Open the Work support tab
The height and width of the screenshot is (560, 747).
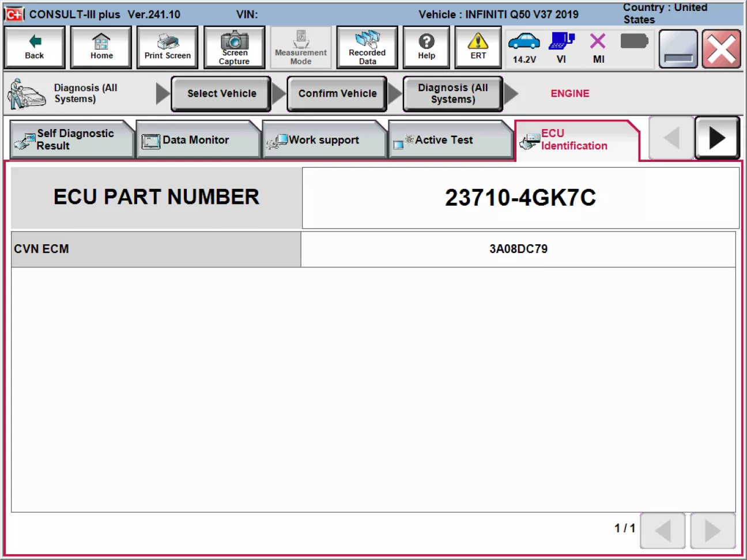(324, 139)
